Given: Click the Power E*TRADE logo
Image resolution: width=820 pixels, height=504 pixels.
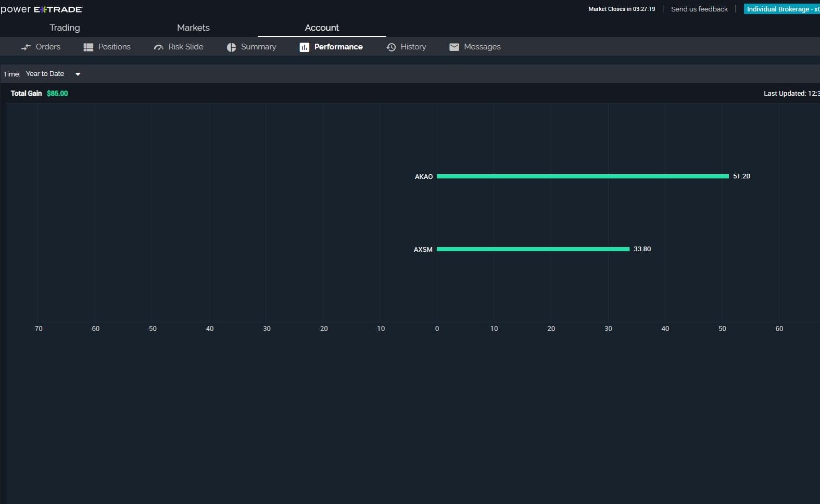Looking at the screenshot, I should pos(42,9).
